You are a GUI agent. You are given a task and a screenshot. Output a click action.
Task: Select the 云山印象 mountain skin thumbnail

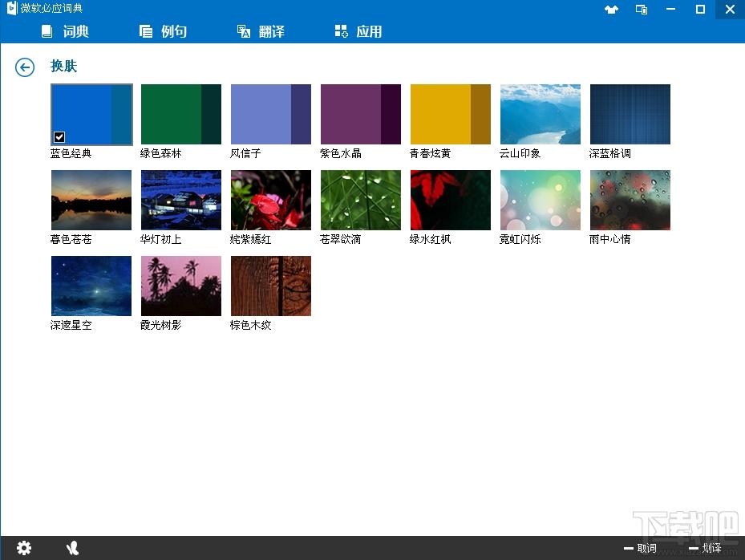point(541,115)
